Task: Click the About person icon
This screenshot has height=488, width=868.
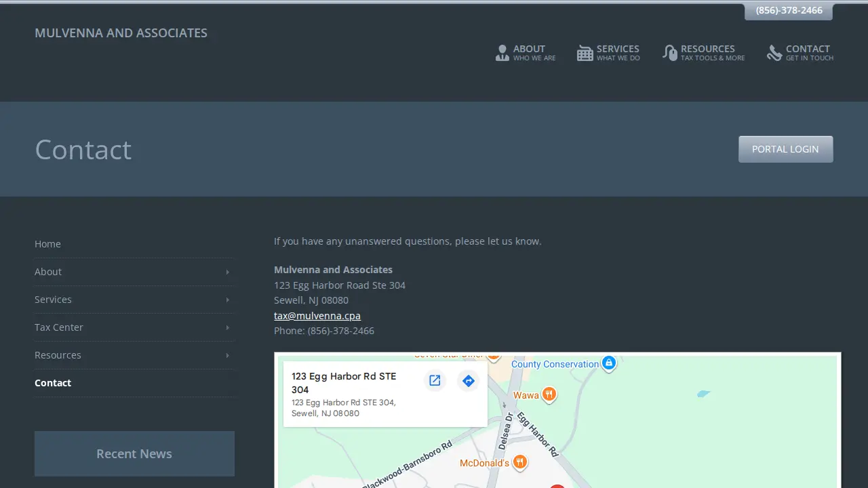Action: pos(502,53)
